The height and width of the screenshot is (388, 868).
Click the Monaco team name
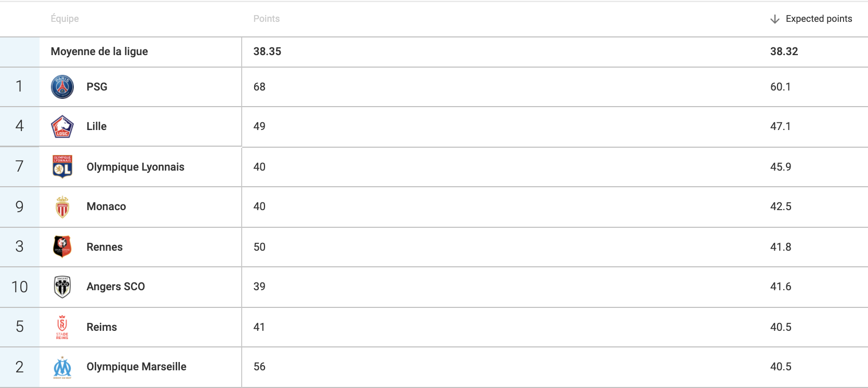tap(107, 206)
